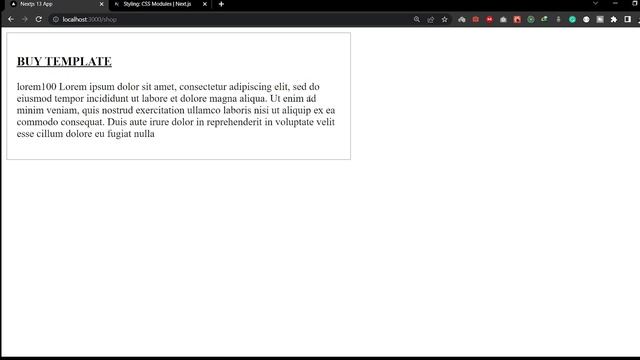Go forward to the next page

click(25, 19)
